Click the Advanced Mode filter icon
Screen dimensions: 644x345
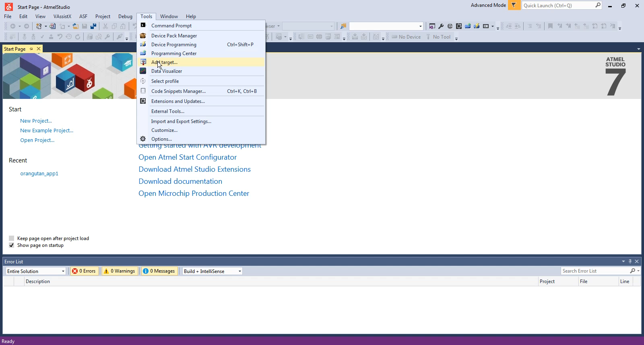[x=514, y=5]
